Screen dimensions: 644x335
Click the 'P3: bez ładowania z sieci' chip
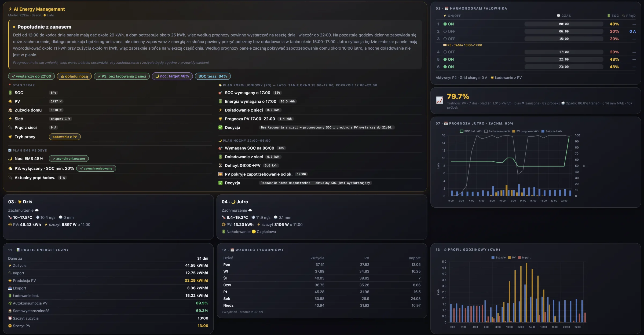pyautogui.click(x=122, y=76)
